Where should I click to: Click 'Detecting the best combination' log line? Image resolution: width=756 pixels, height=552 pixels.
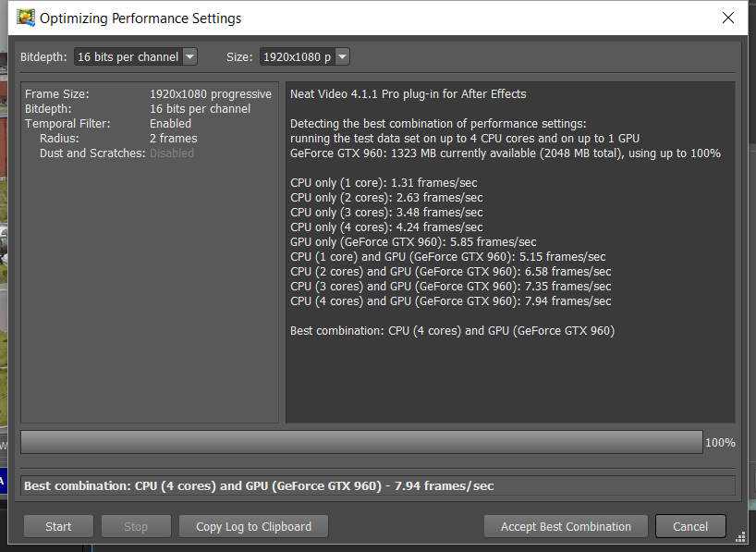click(x=438, y=124)
